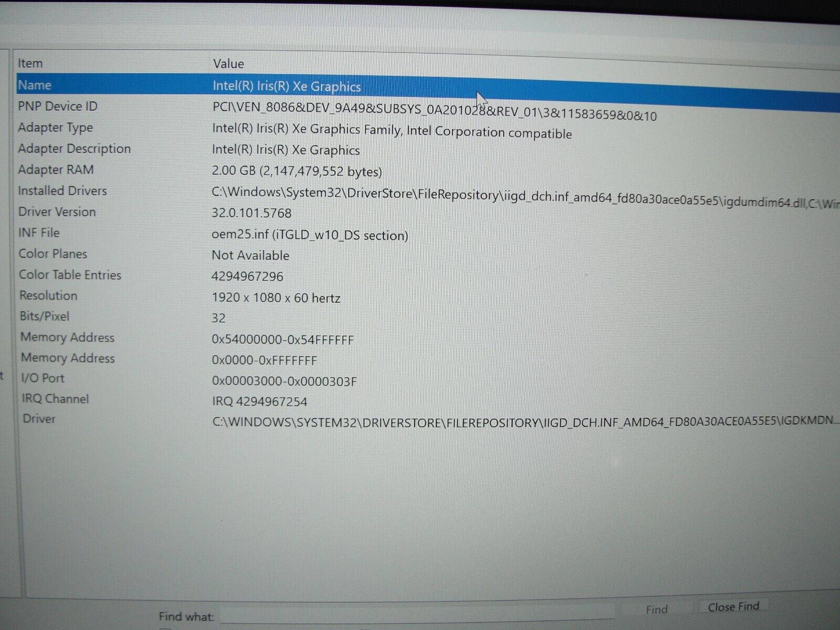
Task: Select the IRQ Channel row label
Action: 55,398
